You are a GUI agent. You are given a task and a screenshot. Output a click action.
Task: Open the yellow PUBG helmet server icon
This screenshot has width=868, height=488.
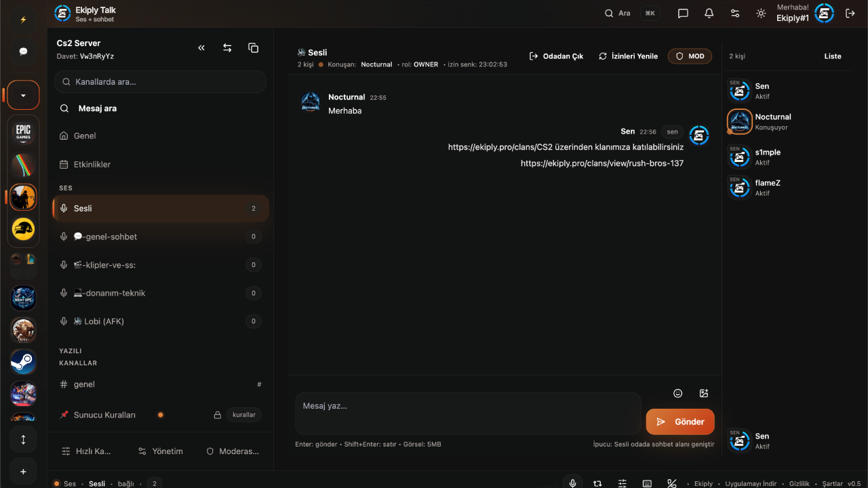click(23, 230)
